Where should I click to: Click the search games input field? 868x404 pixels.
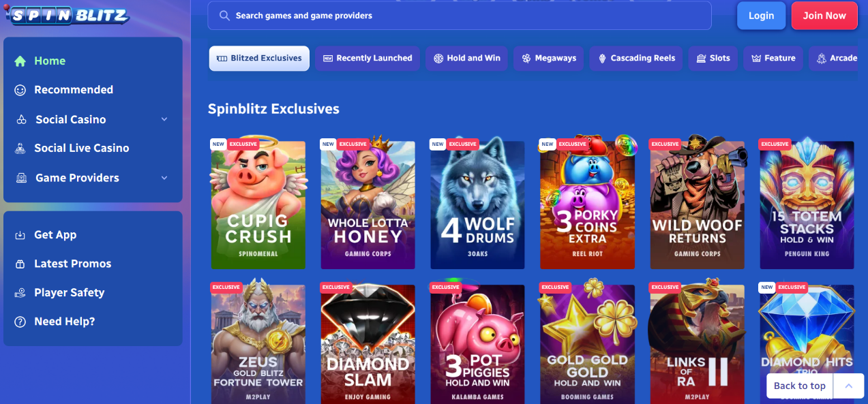tap(460, 16)
